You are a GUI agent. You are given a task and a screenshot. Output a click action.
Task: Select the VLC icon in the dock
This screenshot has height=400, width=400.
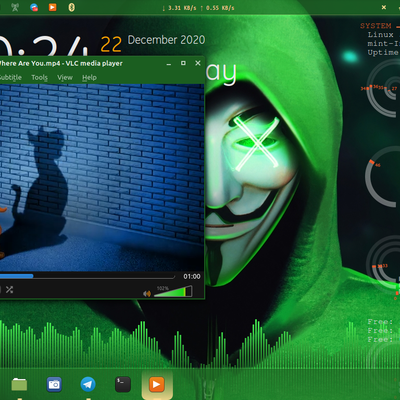pyautogui.click(x=157, y=384)
